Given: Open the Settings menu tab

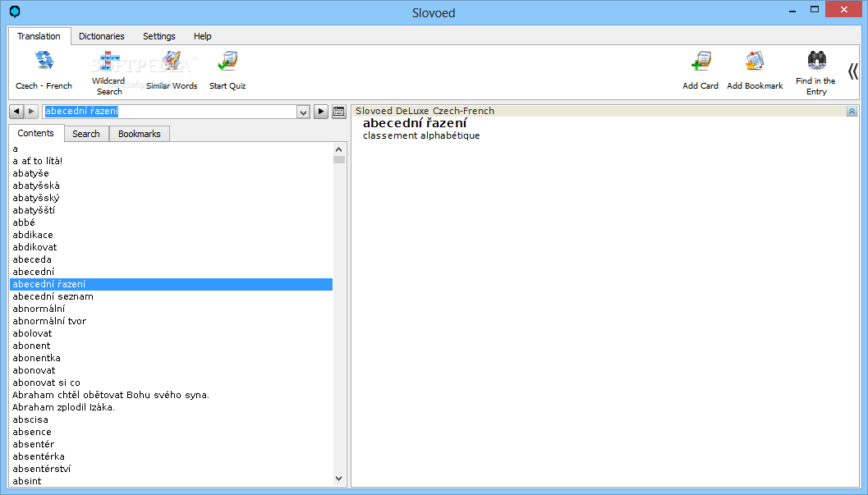Looking at the screenshot, I should click(158, 36).
